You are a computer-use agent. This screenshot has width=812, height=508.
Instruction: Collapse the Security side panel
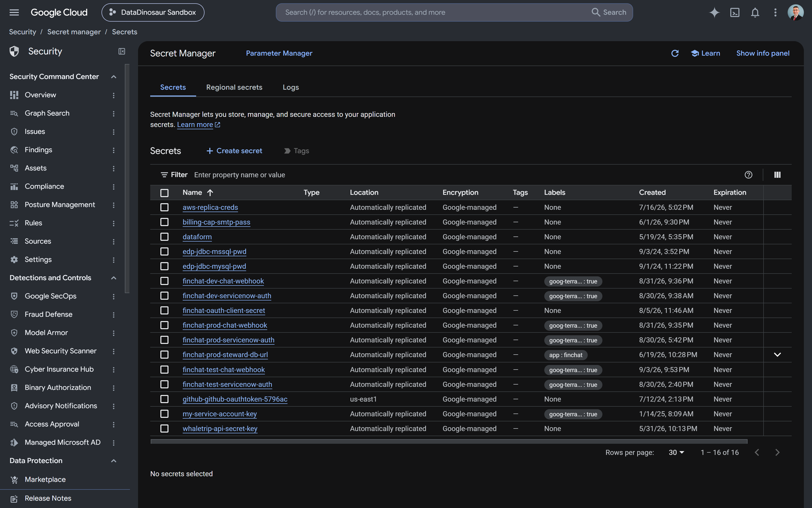[x=122, y=51]
